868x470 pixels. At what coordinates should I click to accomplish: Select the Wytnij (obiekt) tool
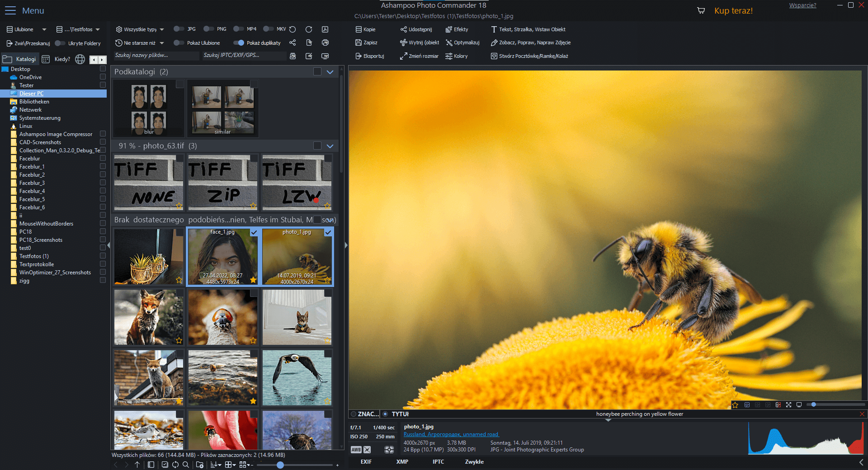click(x=419, y=42)
